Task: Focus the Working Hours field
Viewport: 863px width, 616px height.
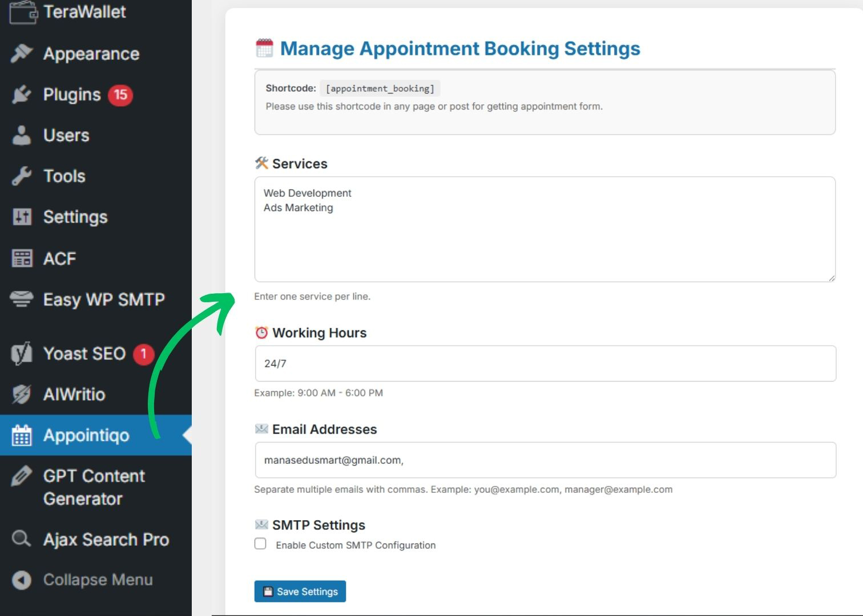Action: pyautogui.click(x=545, y=364)
